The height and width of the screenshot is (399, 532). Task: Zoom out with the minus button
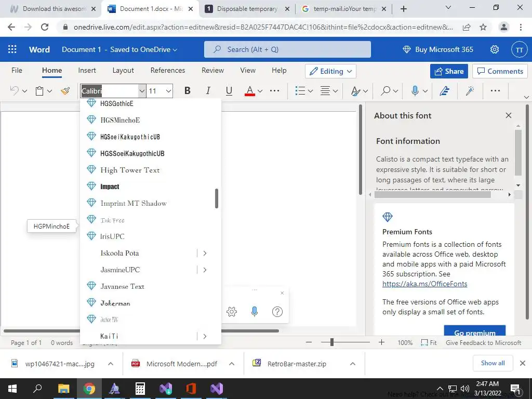[x=309, y=342]
